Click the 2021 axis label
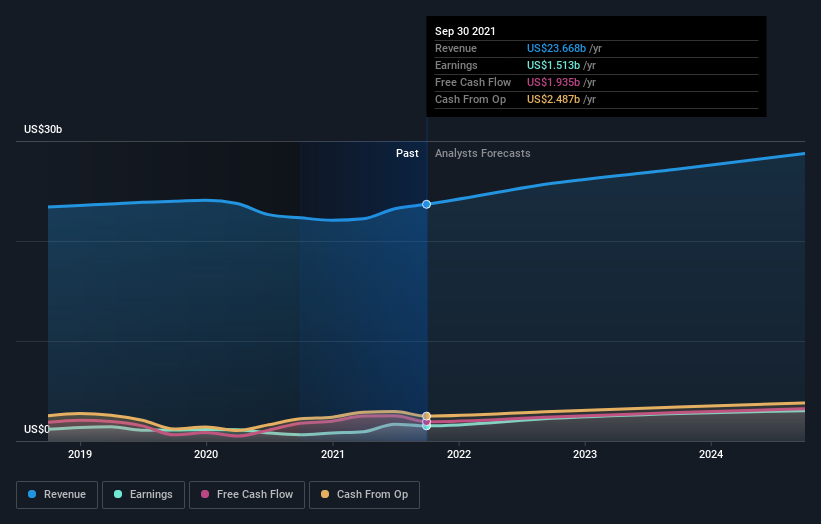Image resolution: width=821 pixels, height=524 pixels. (x=332, y=454)
